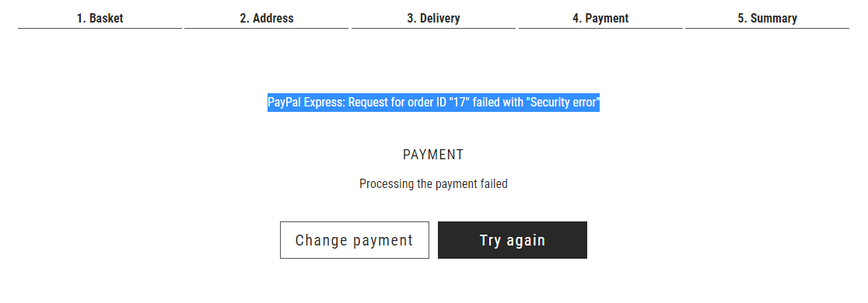Screen dimensions: 868x303
Task: Retry payment with Try again button
Action: (x=513, y=240)
